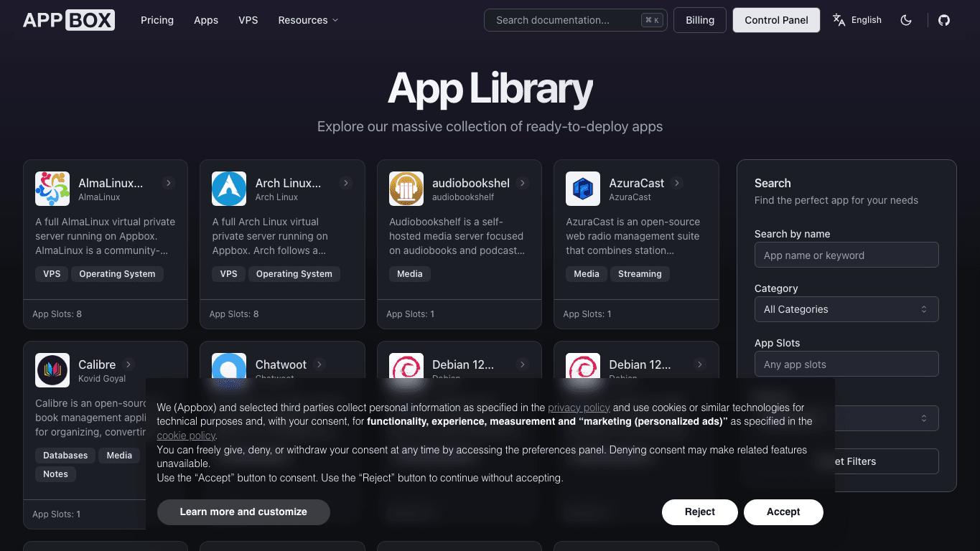Open the Apps nav item
Screen dimensions: 980x551
(206, 20)
